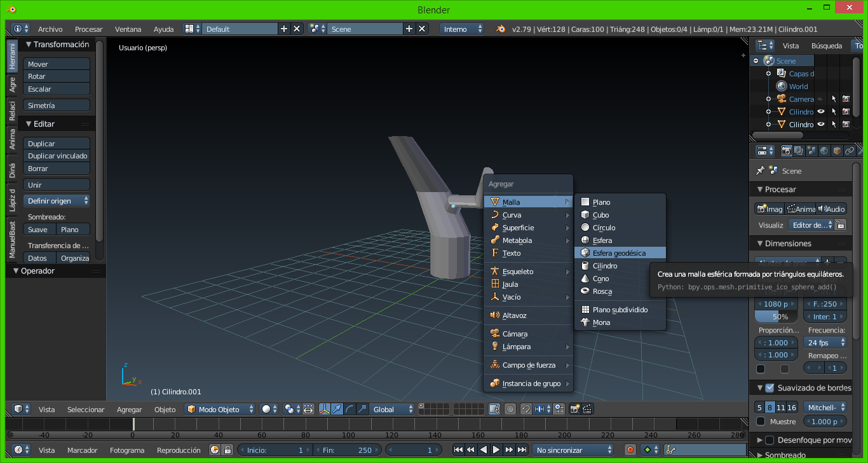Click the Cilindro mesh icon in submenu
The width and height of the screenshot is (868, 463).
585,266
